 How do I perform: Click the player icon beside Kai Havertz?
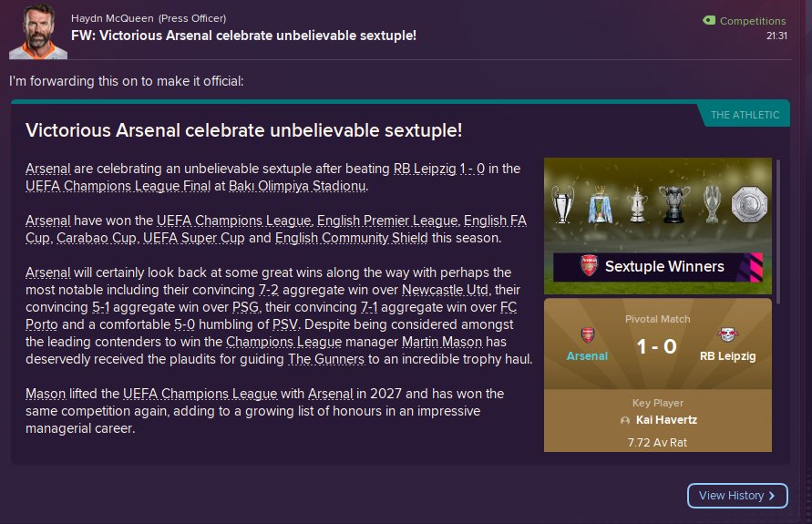pos(624,421)
